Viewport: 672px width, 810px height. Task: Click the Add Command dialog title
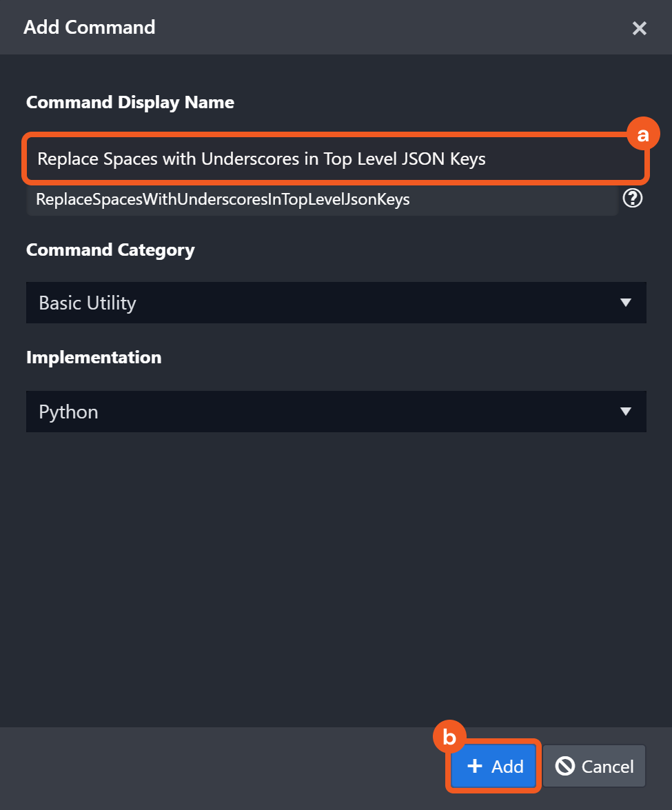pyautogui.click(x=90, y=28)
